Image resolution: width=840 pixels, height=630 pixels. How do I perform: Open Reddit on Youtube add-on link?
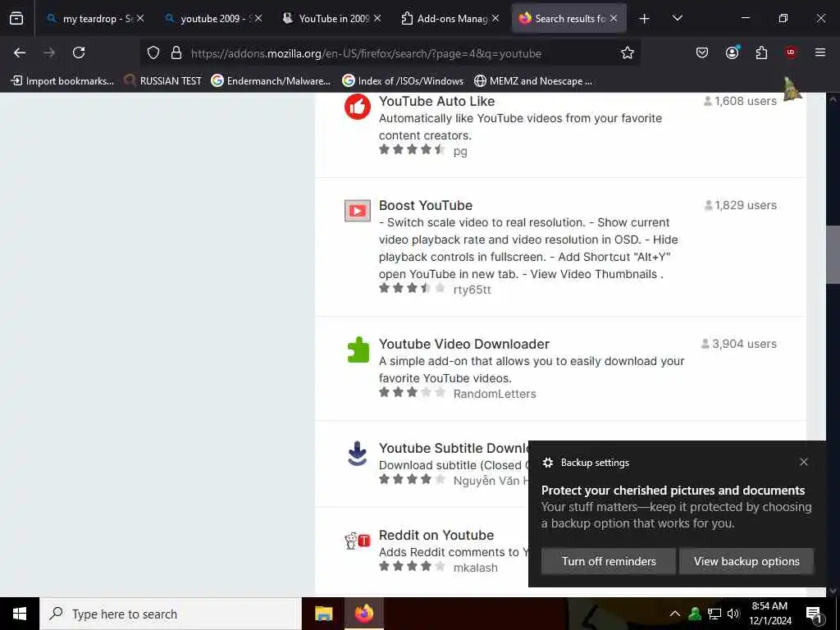[436, 535]
